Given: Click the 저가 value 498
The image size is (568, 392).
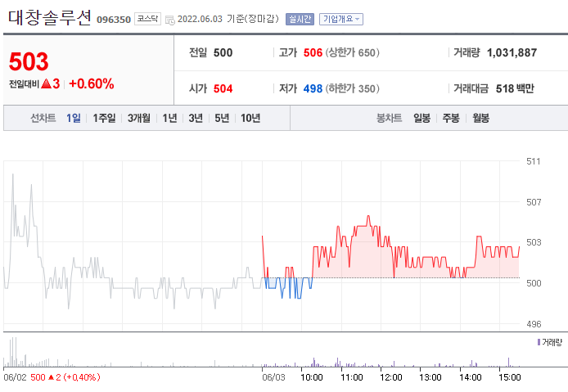Looking at the screenshot, I should 313,88.
